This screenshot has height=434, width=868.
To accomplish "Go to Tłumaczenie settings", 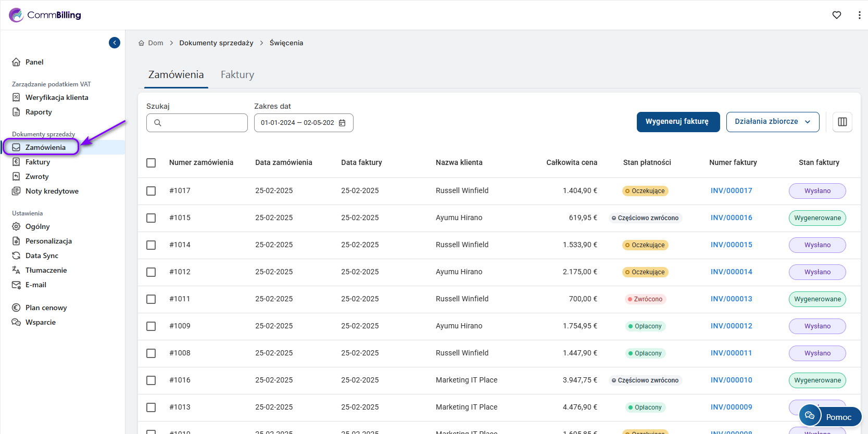I will 46,270.
